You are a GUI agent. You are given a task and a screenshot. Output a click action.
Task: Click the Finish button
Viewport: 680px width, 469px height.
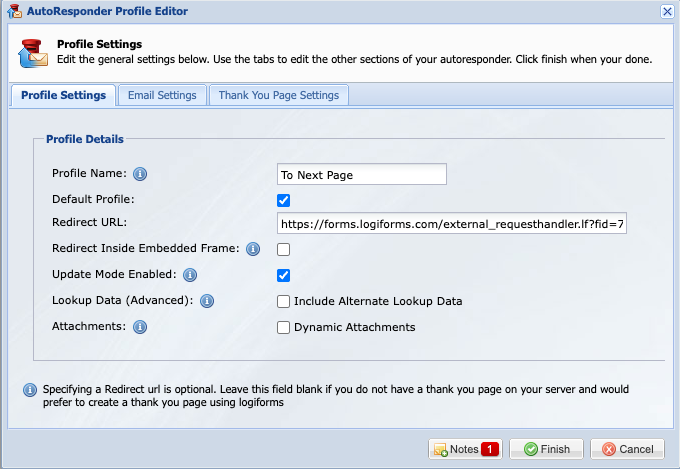point(546,449)
